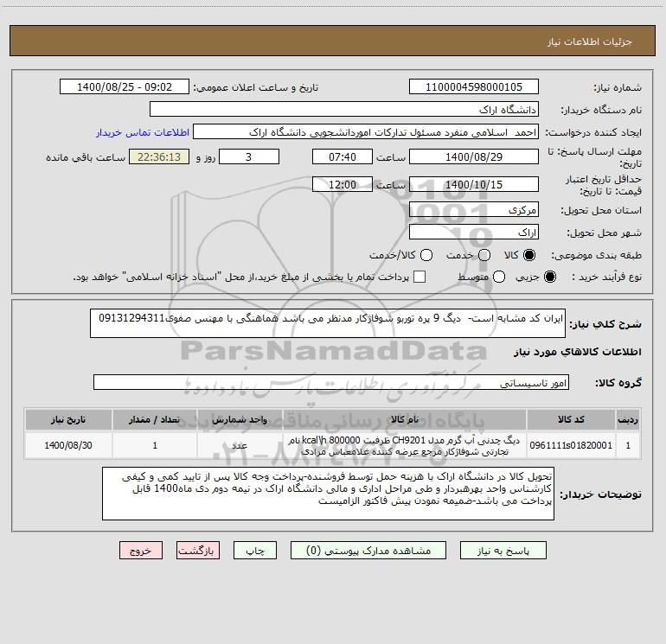Click the عدد unit cell
This screenshot has height=644, width=666.
coord(240,445)
